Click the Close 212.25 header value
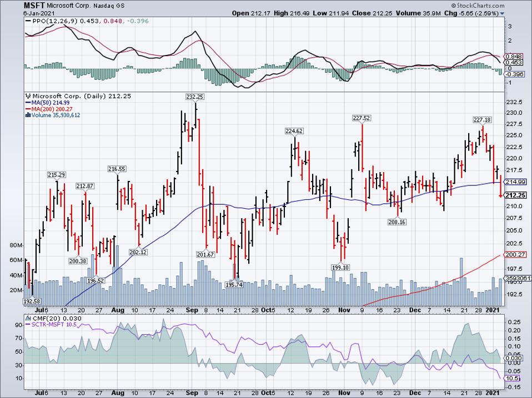 click(372, 13)
